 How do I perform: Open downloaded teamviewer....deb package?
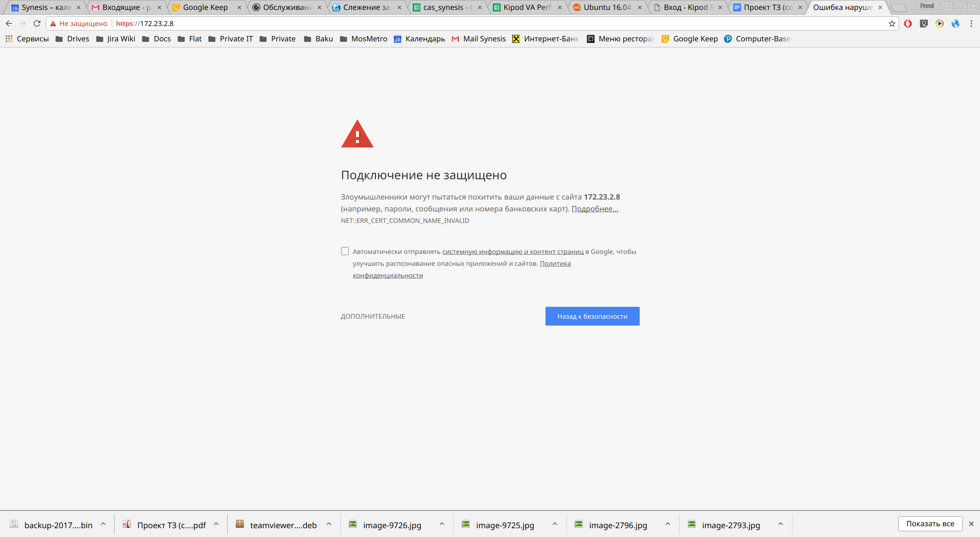tap(277, 525)
